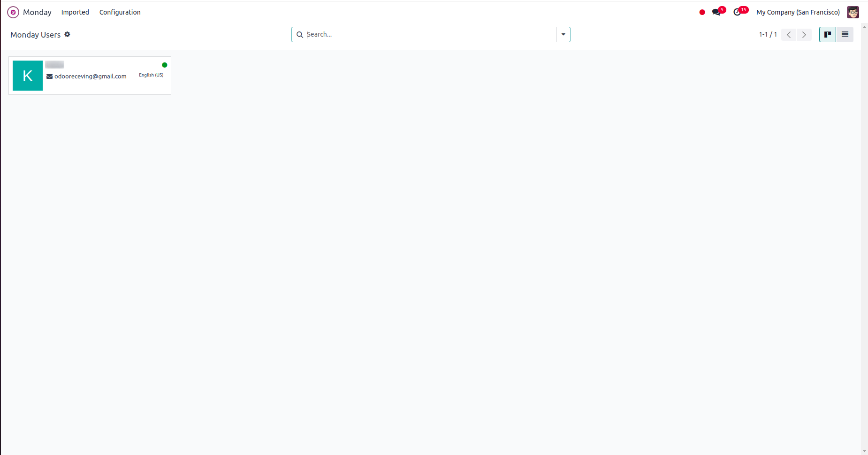Click the 1-1 / 1 pager counter

(768, 34)
